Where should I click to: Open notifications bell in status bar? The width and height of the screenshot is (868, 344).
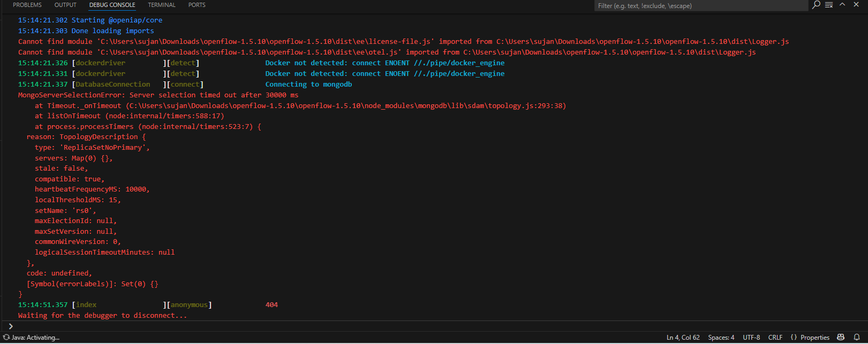point(857,337)
